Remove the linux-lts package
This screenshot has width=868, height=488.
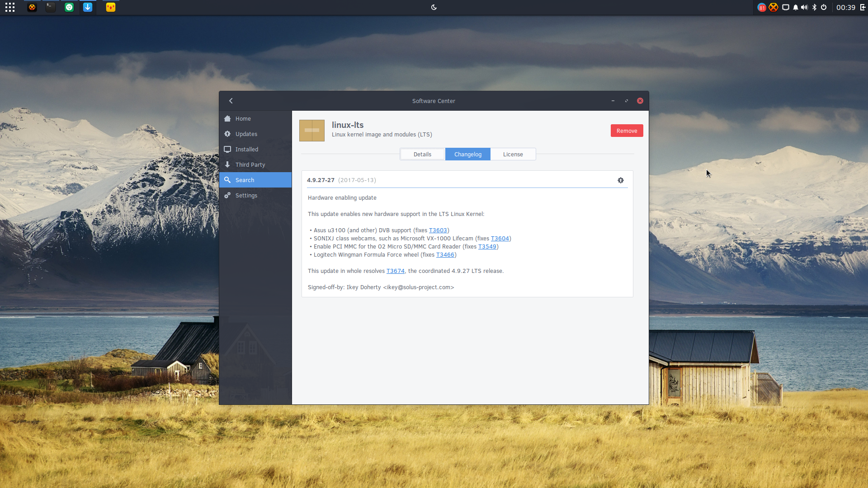(x=627, y=131)
